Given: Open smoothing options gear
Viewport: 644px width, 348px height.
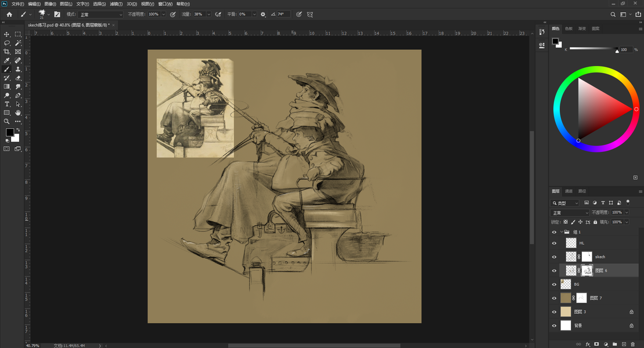Looking at the screenshot, I should click(x=263, y=14).
